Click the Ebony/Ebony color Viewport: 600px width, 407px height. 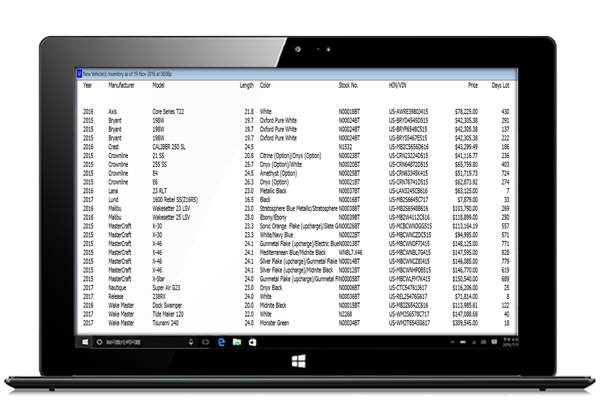(x=273, y=218)
